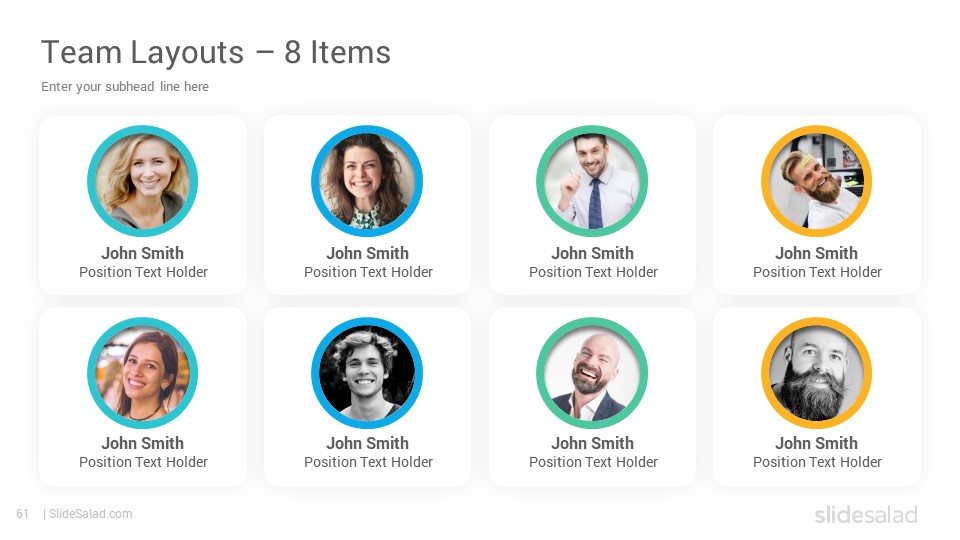Open the SlideSalad.com footer link
The image size is (960, 540).
(x=91, y=514)
